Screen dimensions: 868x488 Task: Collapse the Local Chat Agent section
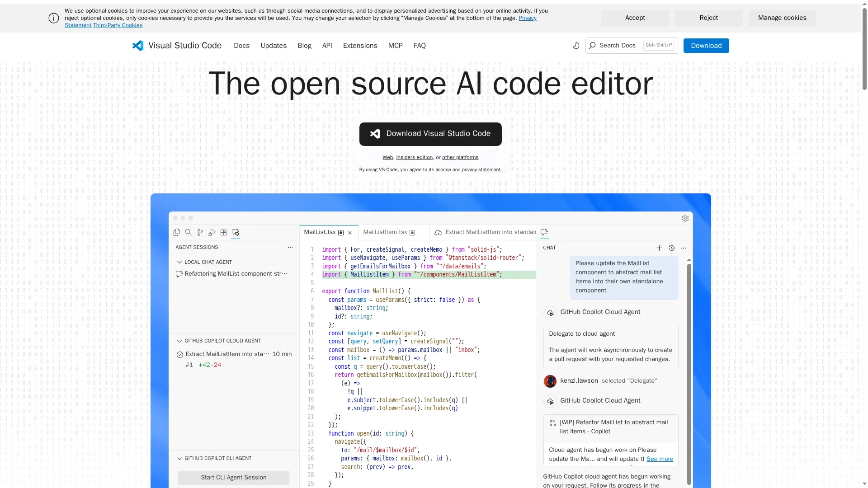179,262
